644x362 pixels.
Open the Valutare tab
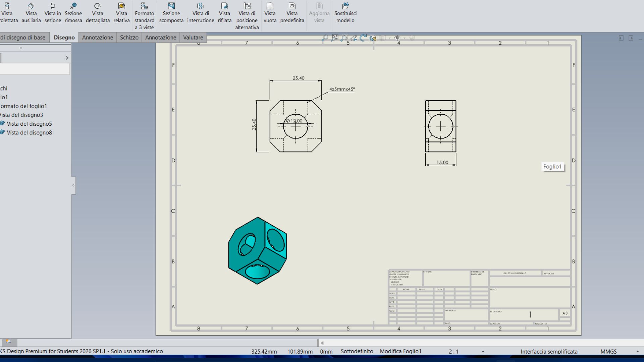pyautogui.click(x=193, y=38)
